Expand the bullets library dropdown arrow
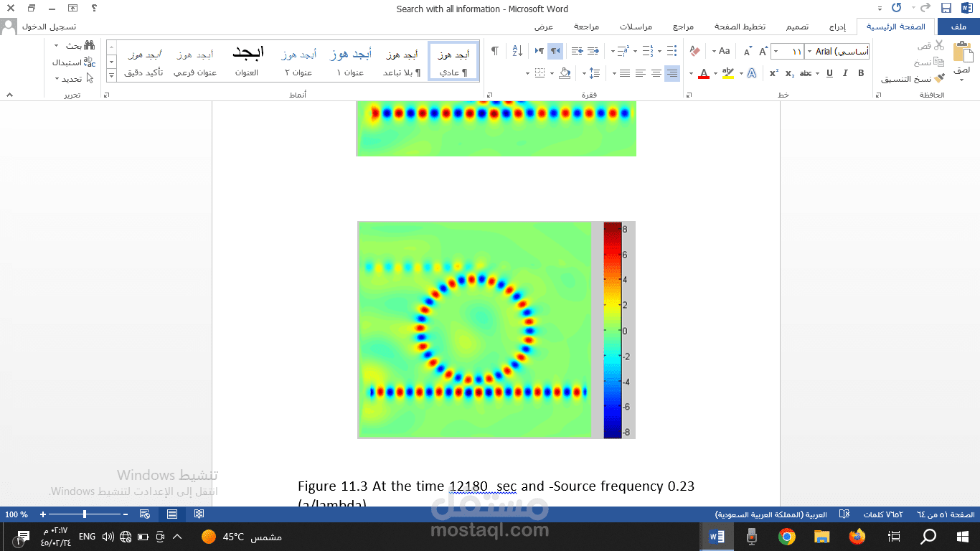The width and height of the screenshot is (980, 551). [x=661, y=51]
